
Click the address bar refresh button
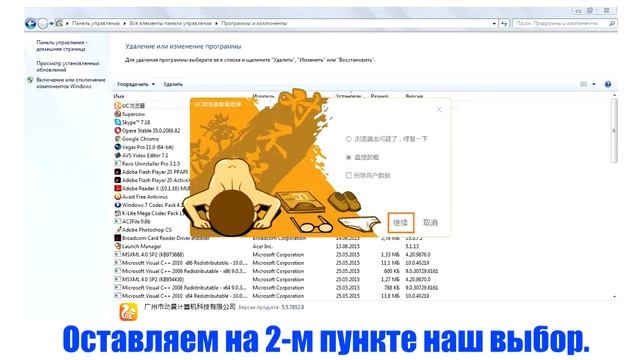coord(504,24)
